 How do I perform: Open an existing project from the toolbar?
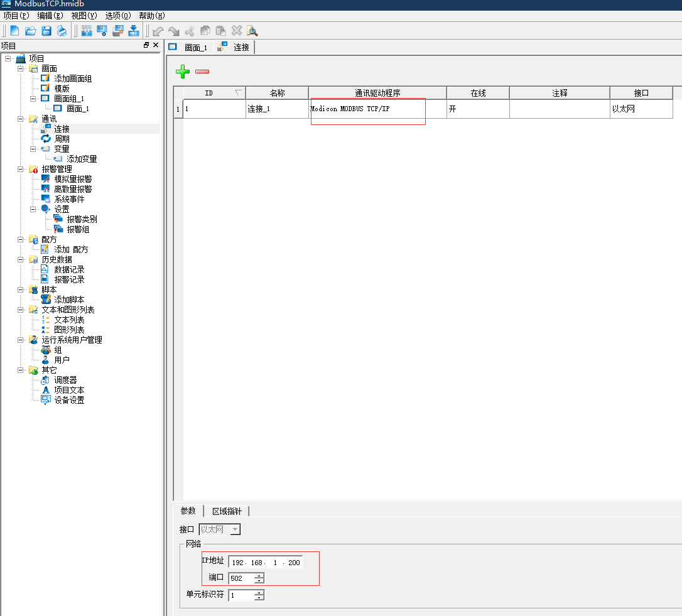pyautogui.click(x=30, y=31)
